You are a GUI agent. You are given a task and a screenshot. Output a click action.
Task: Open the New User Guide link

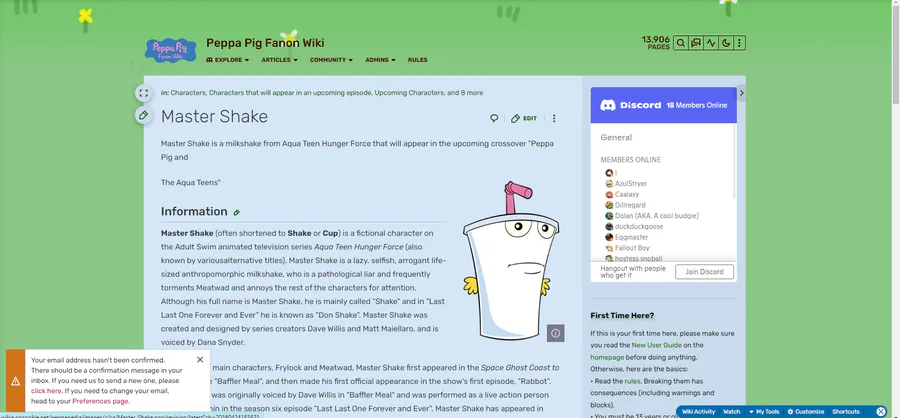coord(657,345)
